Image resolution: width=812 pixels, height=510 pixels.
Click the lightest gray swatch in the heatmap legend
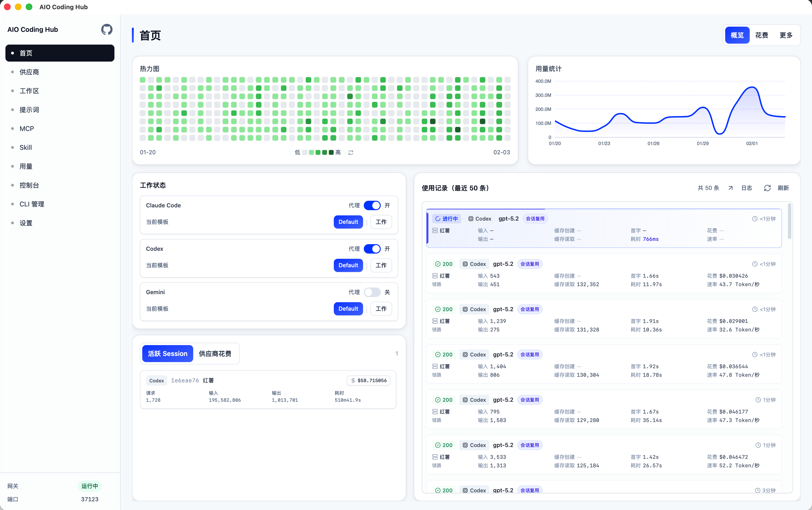pyautogui.click(x=305, y=153)
